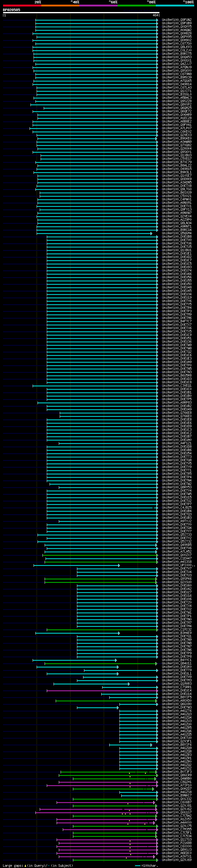Select hit label UniRef100_D0EU88
Viewport: 197px width, 868px height.
point(177,236)
